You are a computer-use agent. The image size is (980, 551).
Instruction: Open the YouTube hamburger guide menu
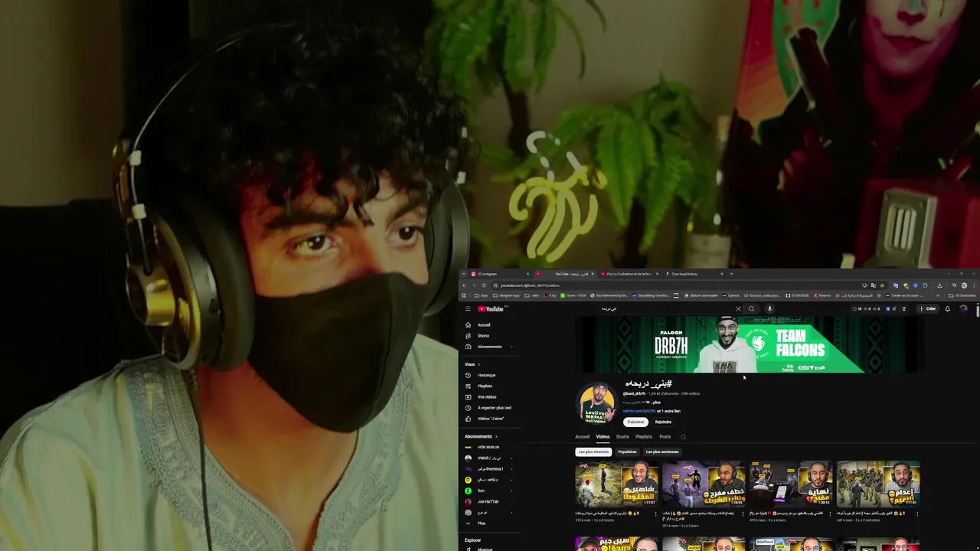[468, 309]
